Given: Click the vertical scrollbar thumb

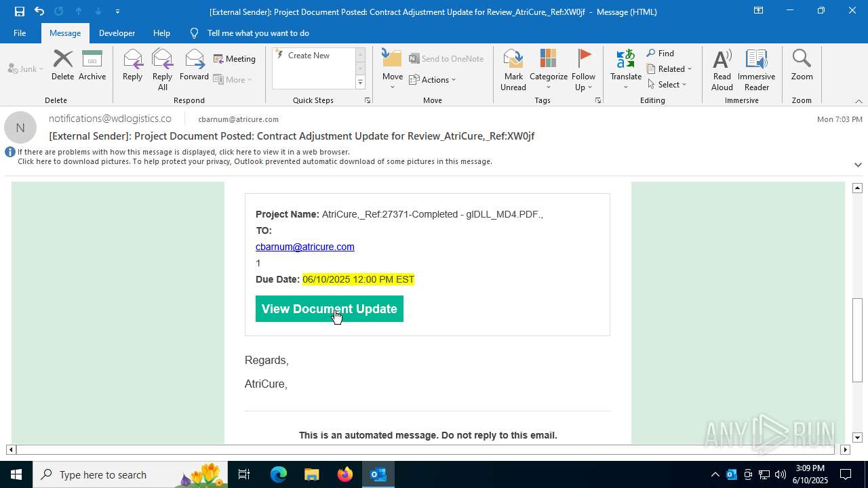Looking at the screenshot, I should (x=857, y=340).
